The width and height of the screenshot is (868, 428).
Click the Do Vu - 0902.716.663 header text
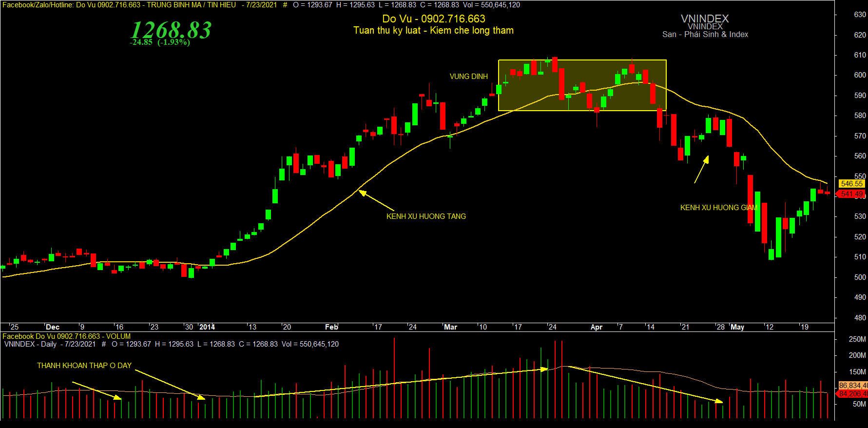(x=434, y=19)
